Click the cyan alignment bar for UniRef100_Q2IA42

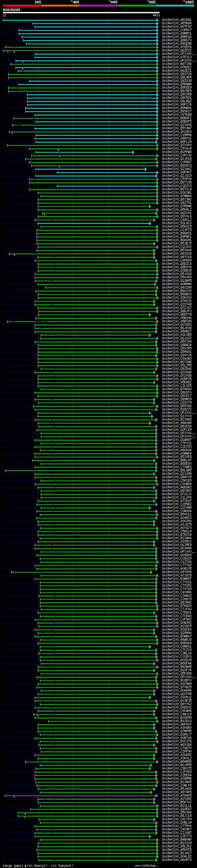(91, 169)
